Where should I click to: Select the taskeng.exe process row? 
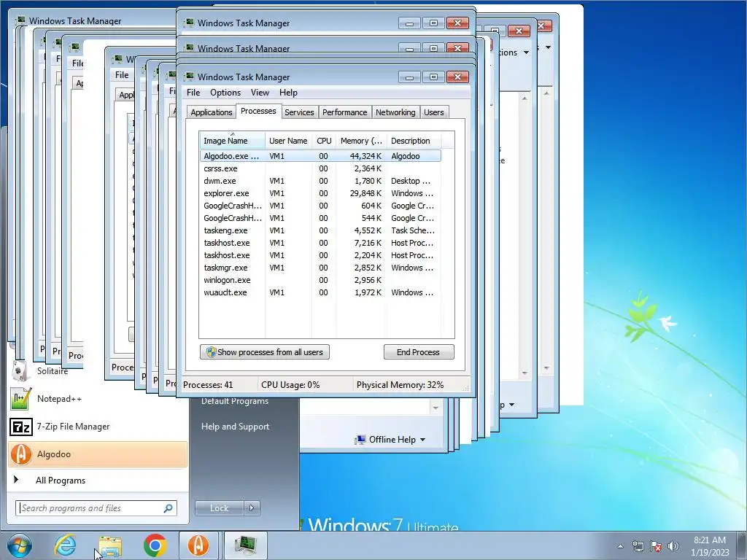pos(320,230)
